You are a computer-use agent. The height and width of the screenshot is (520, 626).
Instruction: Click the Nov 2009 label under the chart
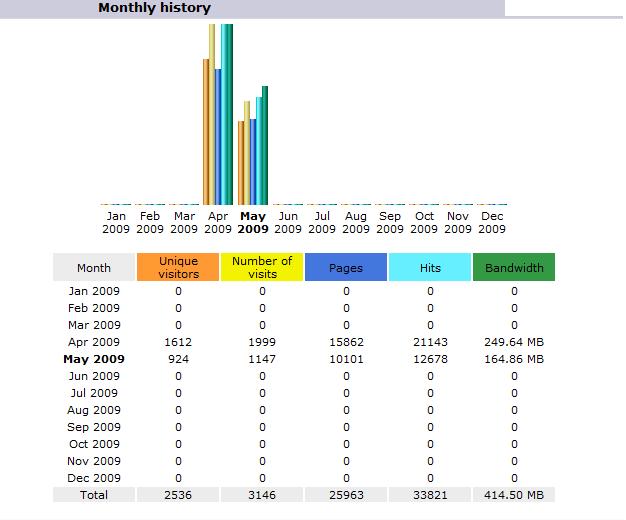(x=458, y=222)
